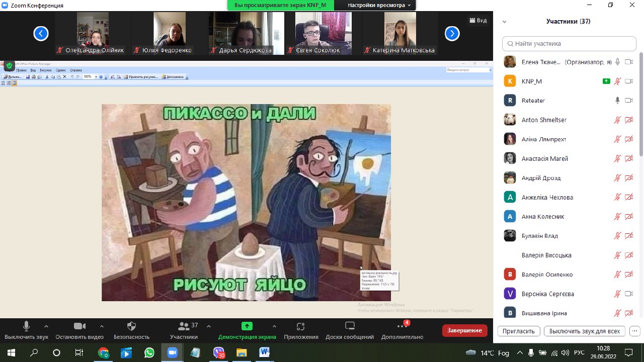This screenshot has width=644, height=362.
Task: Select Катерина Матковська video thumbnail
Action: 400,33
